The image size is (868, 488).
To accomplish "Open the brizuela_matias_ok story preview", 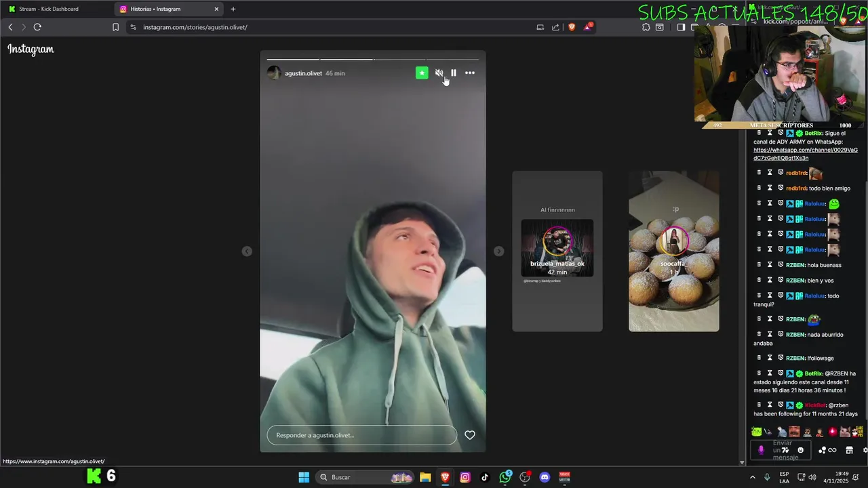I will (x=557, y=251).
